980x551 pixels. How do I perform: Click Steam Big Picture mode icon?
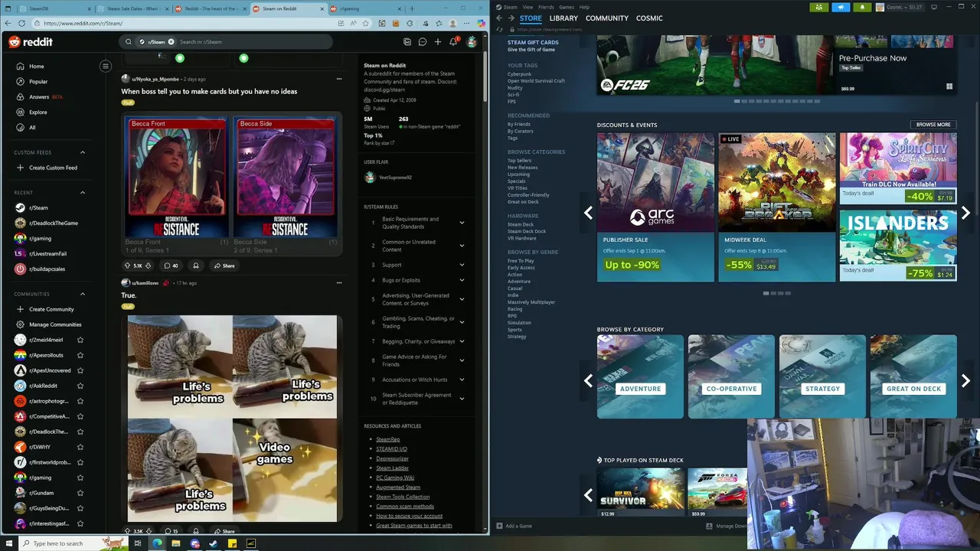coord(934,7)
